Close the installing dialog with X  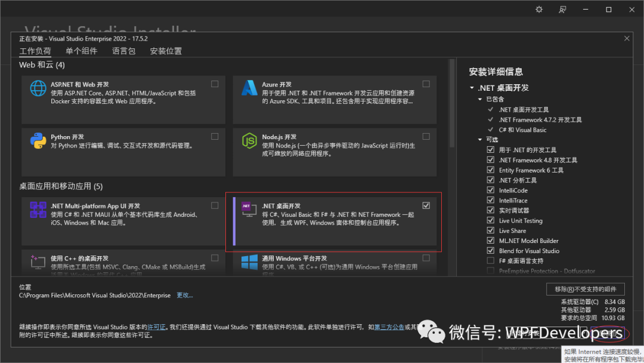[x=627, y=38]
